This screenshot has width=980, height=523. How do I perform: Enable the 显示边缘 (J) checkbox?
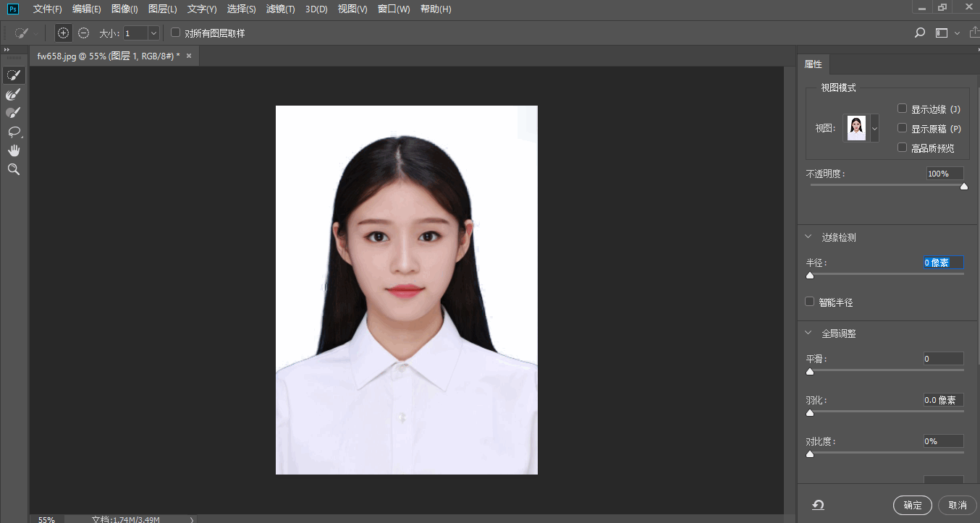coord(902,108)
